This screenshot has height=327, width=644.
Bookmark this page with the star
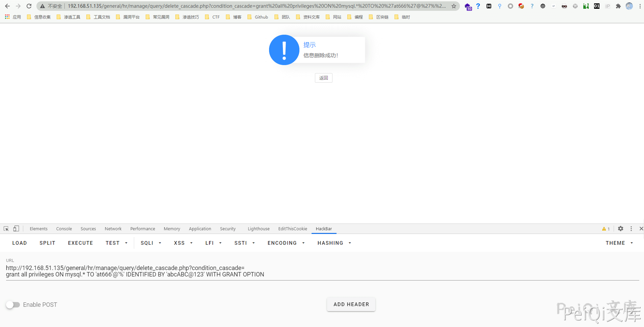(x=454, y=6)
